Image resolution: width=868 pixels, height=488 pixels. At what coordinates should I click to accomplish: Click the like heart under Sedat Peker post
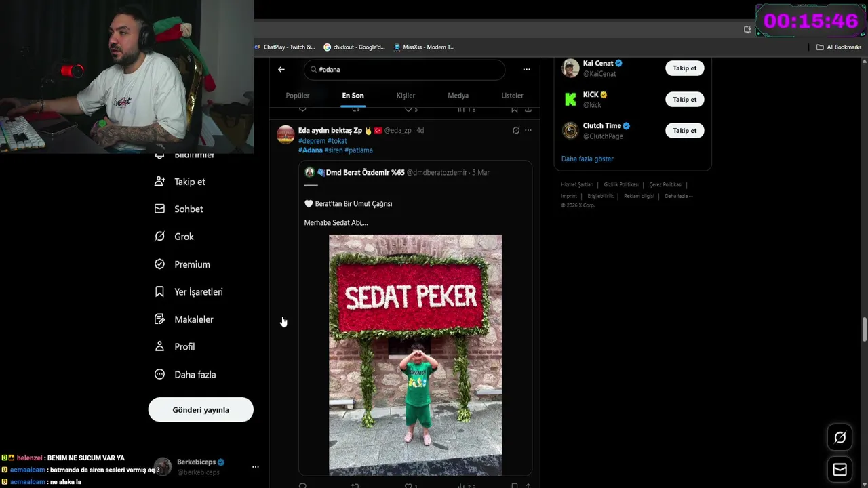coord(408,485)
